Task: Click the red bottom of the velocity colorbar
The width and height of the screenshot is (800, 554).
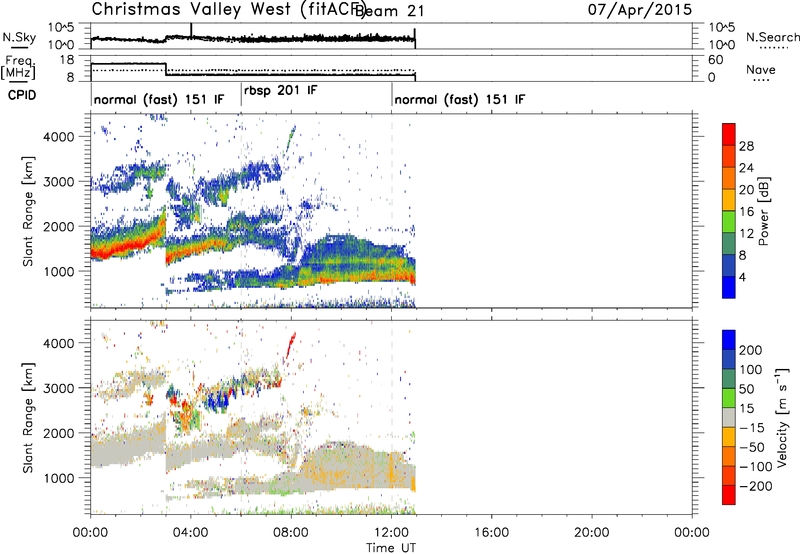Action: [729, 495]
